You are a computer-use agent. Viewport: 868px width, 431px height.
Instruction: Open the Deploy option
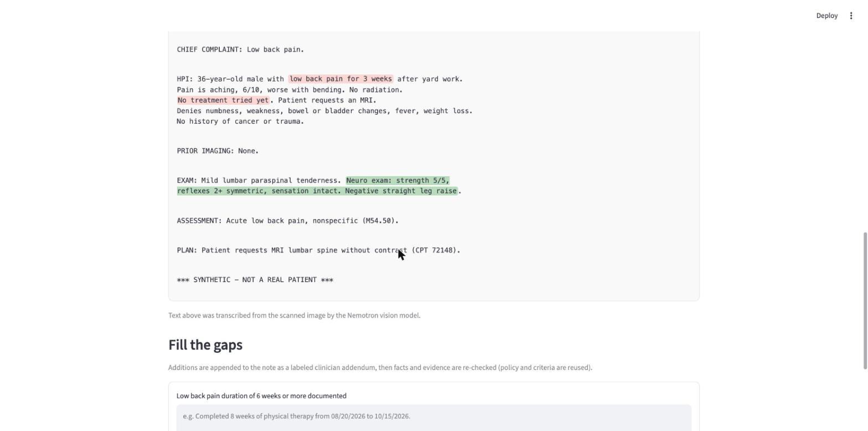tap(826, 16)
